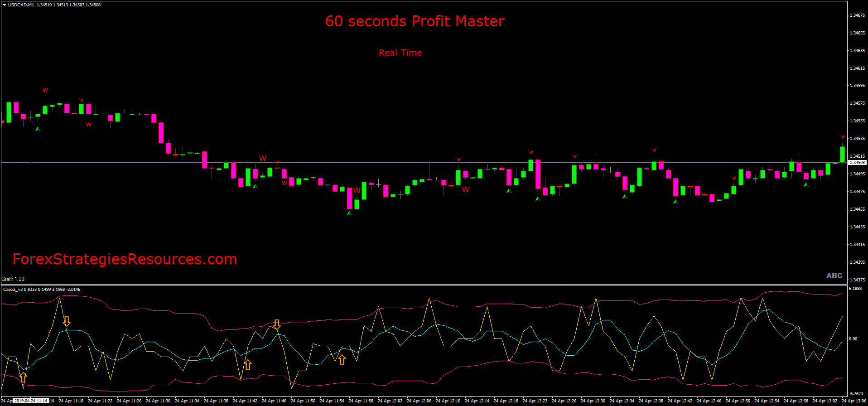Click price level 1.34655 on the scale
The height and width of the screenshot is (406, 868).
tap(858, 33)
